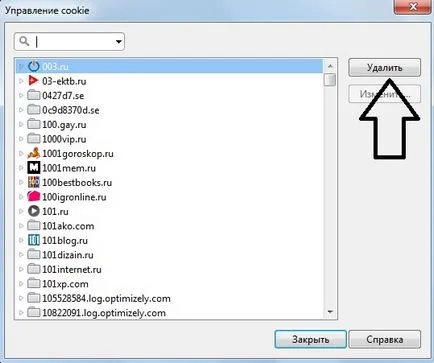Click the 003.ru power favicon
Screen dimensions: 434x363
click(34, 66)
